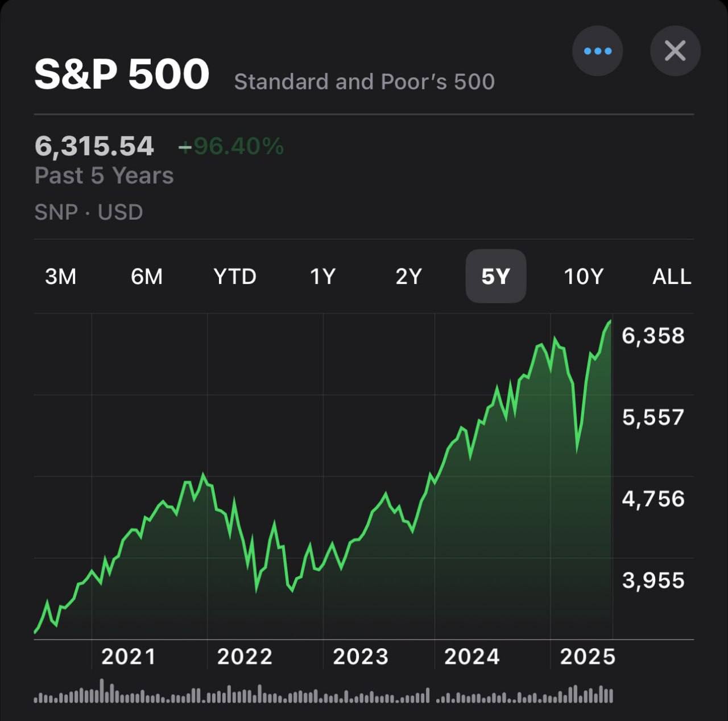Click the 2023 label on the time axis
Screen dimensions: 728x721
tap(361, 657)
